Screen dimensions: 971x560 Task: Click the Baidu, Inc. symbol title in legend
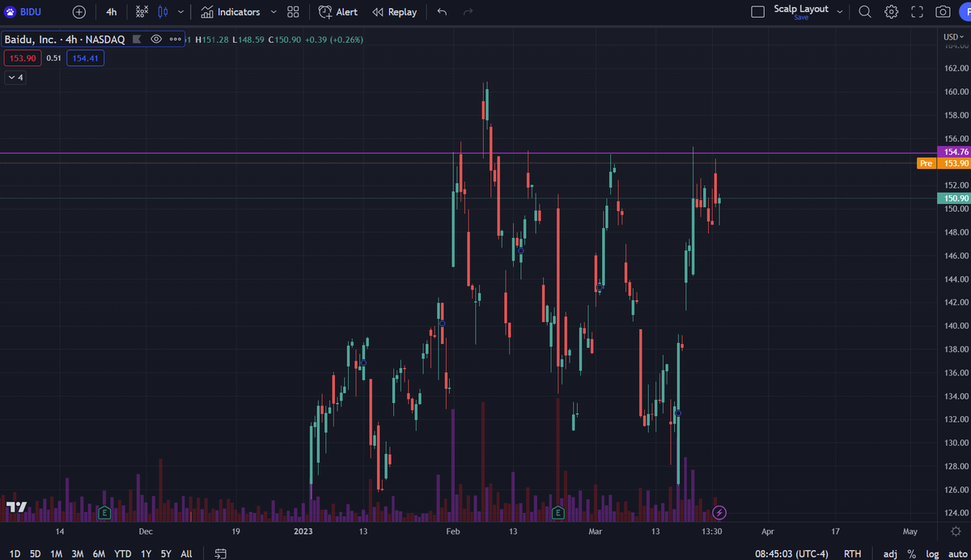(x=64, y=39)
